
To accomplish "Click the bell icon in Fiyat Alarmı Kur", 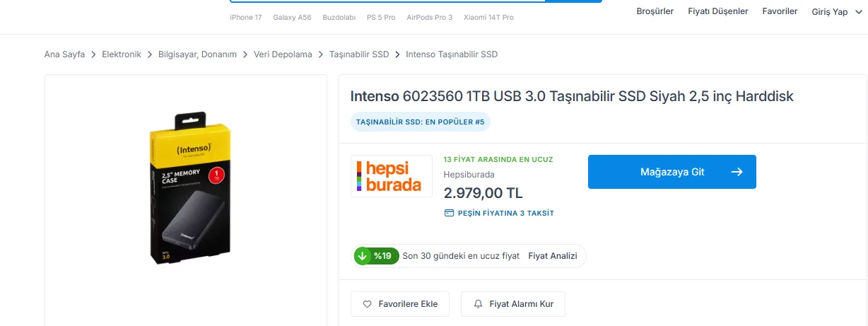I will [x=478, y=304].
